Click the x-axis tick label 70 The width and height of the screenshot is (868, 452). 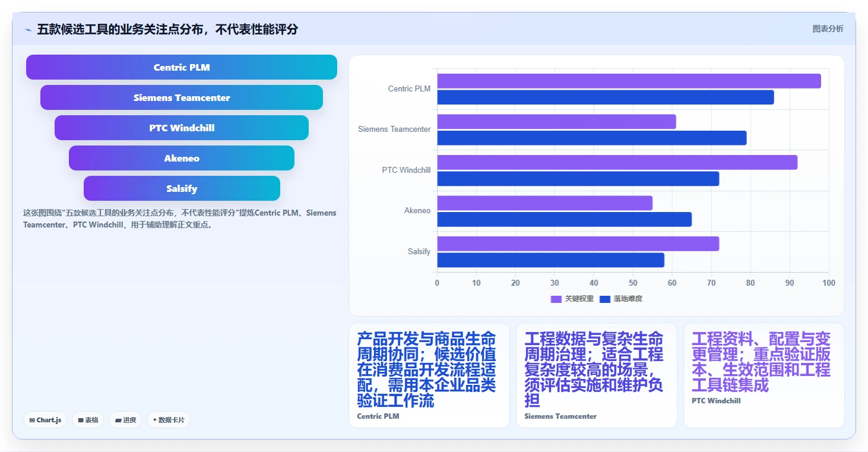(x=712, y=283)
